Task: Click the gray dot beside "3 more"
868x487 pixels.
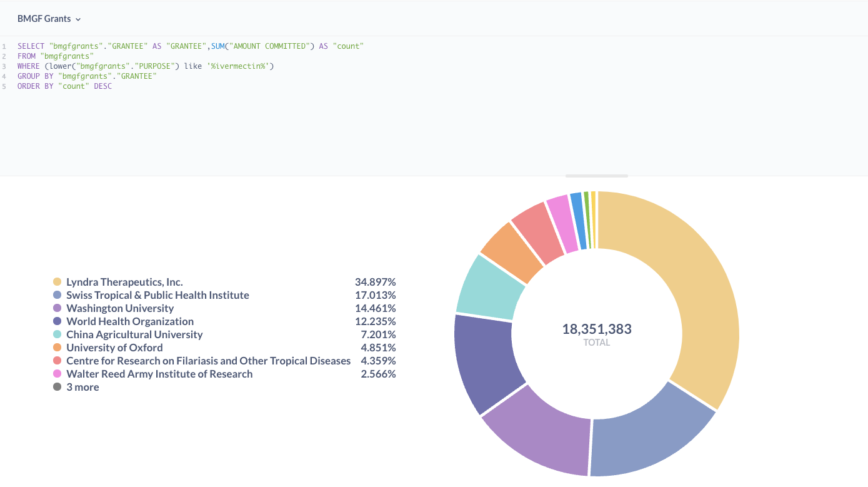Action: 57,387
